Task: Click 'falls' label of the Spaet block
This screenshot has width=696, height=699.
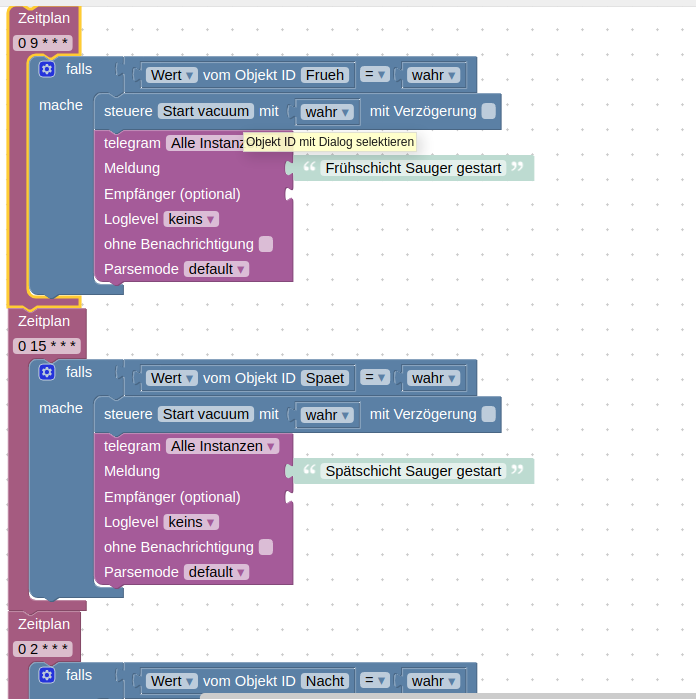Action: pos(79,372)
